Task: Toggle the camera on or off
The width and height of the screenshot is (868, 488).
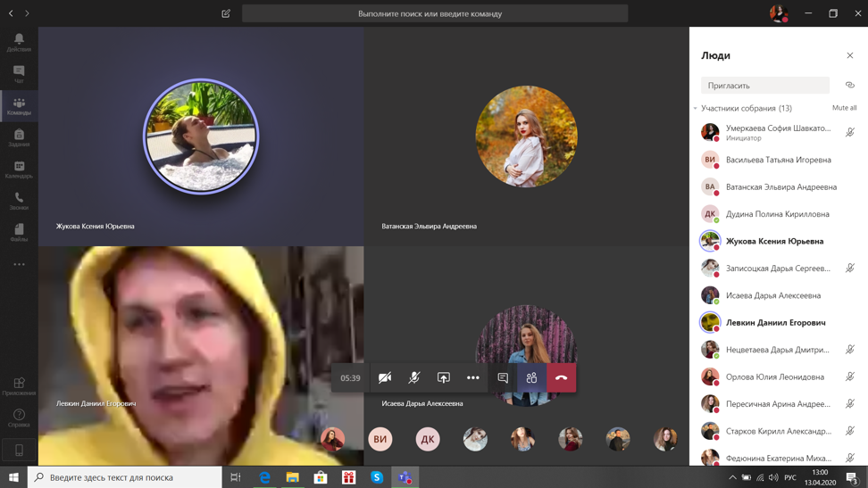Action: tap(385, 377)
